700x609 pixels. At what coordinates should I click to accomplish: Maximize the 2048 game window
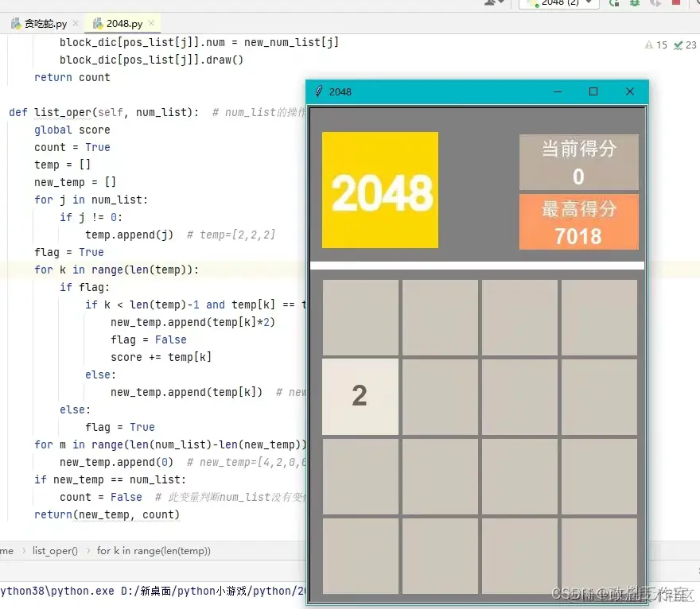click(593, 91)
